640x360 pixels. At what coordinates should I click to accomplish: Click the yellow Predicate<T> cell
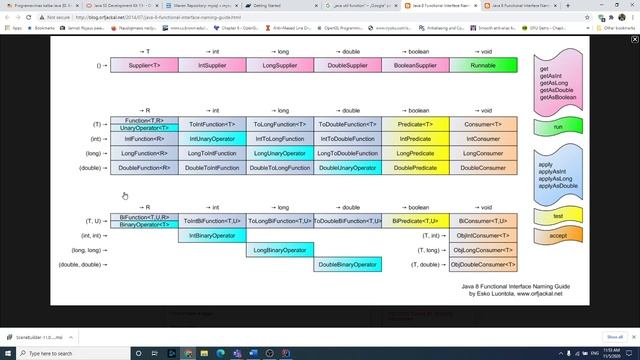(x=416, y=124)
